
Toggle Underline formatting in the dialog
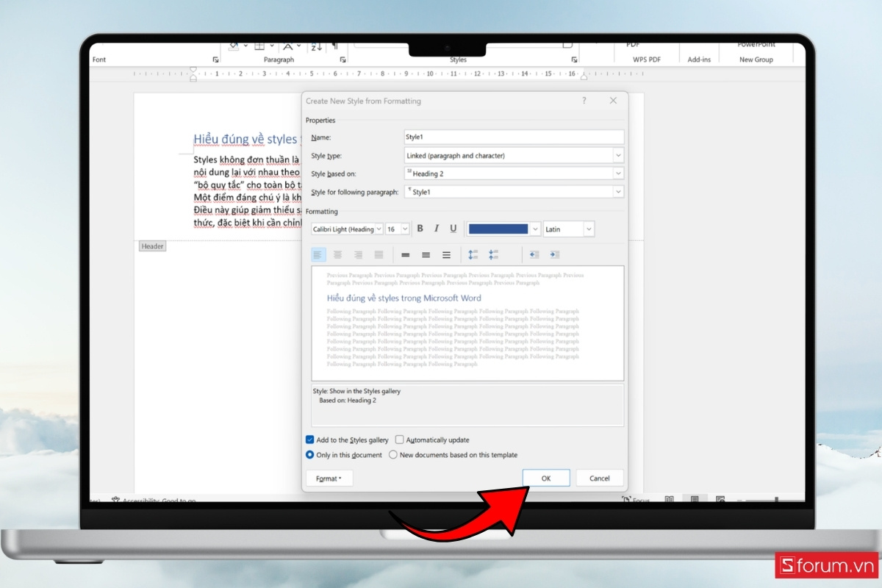point(453,229)
